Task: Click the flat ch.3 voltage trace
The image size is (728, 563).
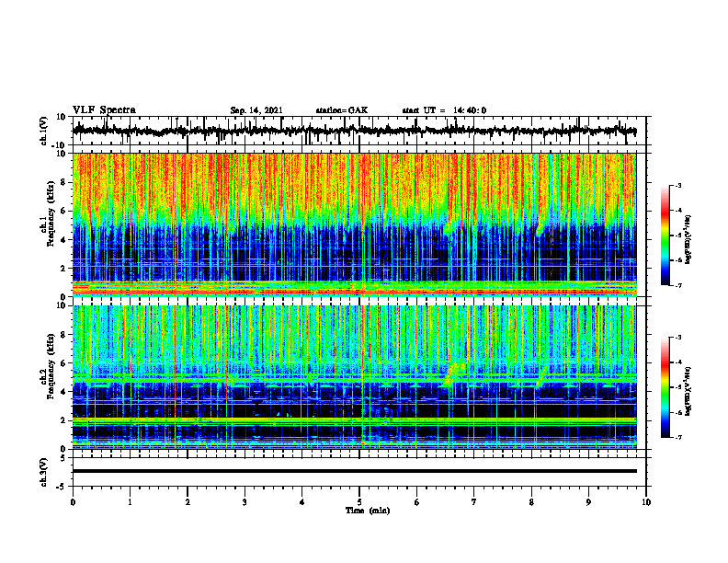Action: coord(354,471)
